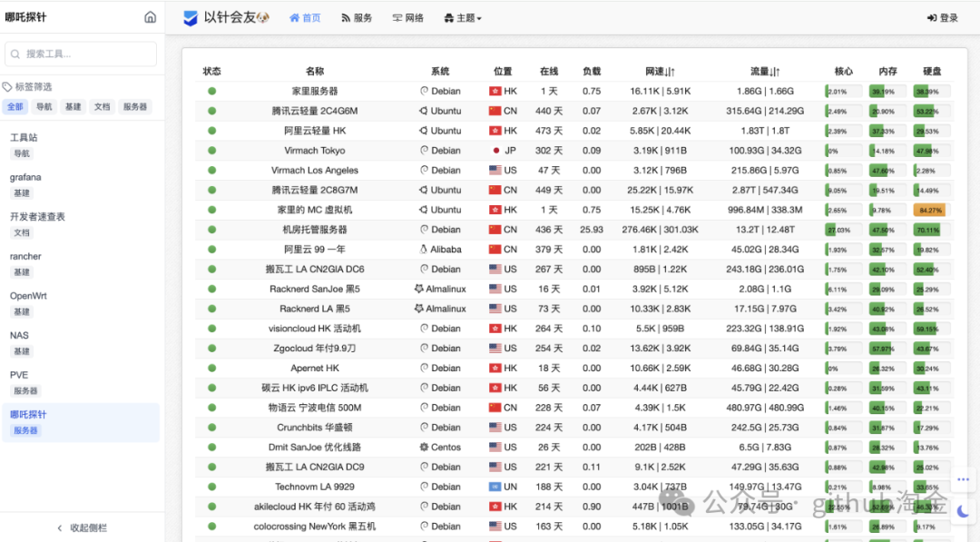Image resolution: width=980 pixels, height=542 pixels.
Task: Click status dot for 机房托管服务器
Action: pyautogui.click(x=211, y=230)
